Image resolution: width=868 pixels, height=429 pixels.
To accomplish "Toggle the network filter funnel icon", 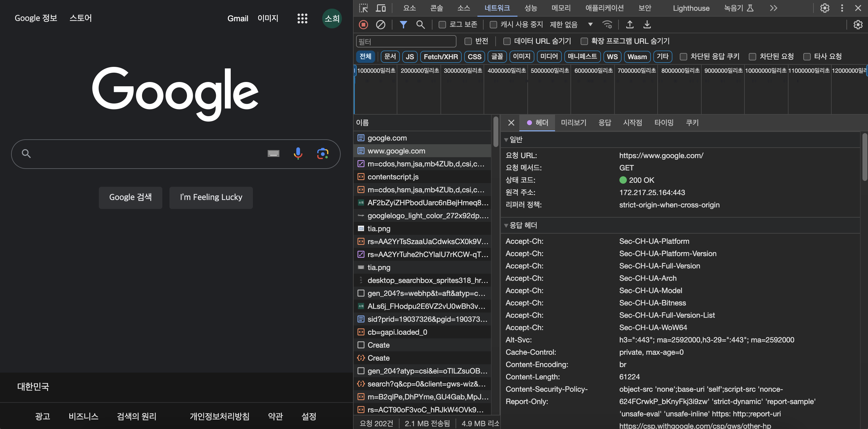I will tap(403, 25).
